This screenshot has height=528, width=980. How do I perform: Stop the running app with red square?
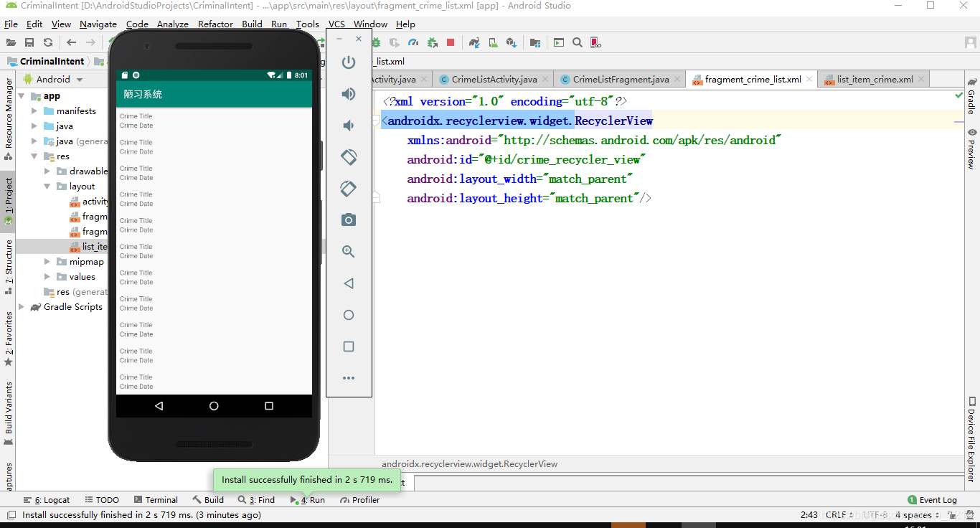(451, 42)
